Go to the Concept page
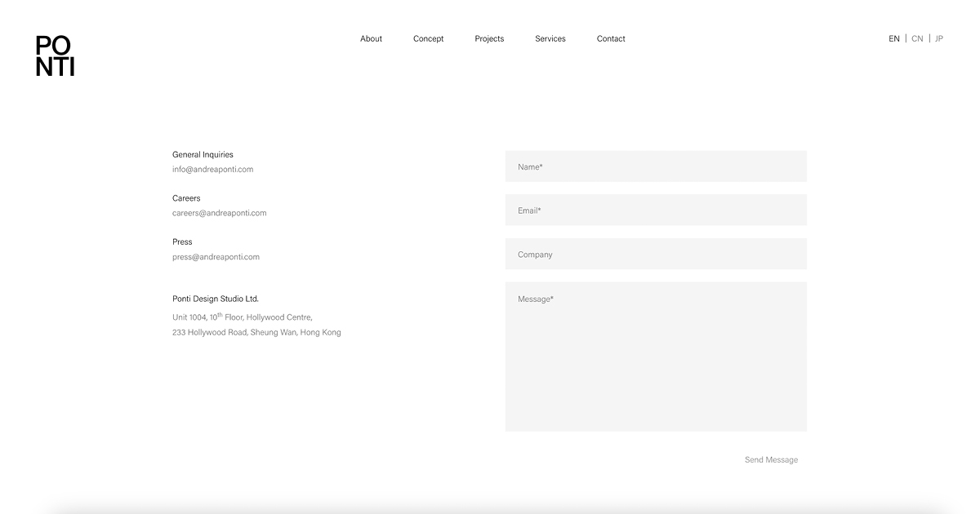Viewport: 980px width, 514px height. click(428, 38)
